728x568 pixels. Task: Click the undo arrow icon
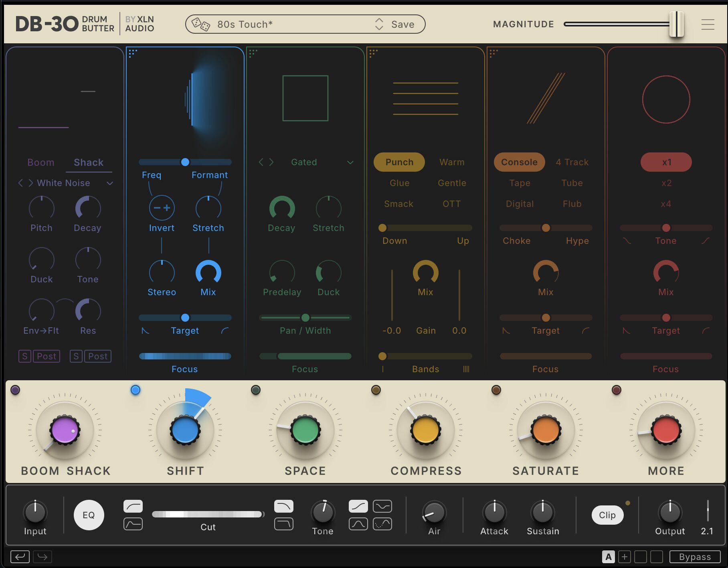click(20, 557)
